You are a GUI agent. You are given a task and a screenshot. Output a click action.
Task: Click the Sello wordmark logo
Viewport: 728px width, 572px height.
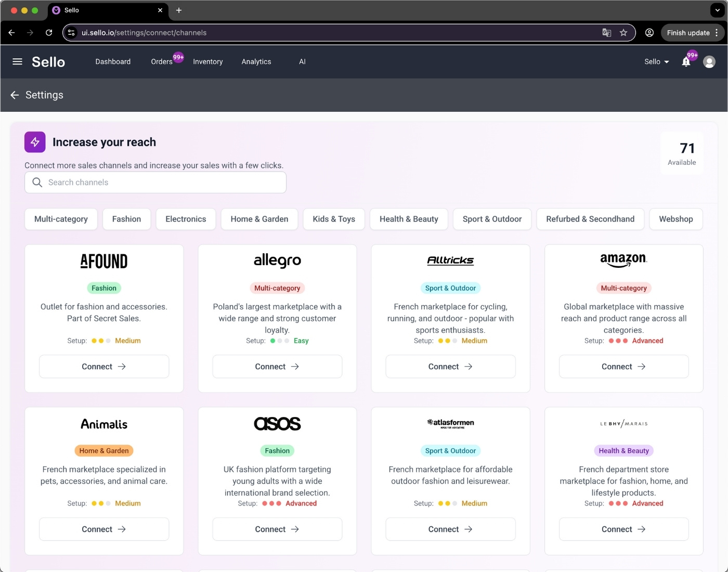coord(48,61)
